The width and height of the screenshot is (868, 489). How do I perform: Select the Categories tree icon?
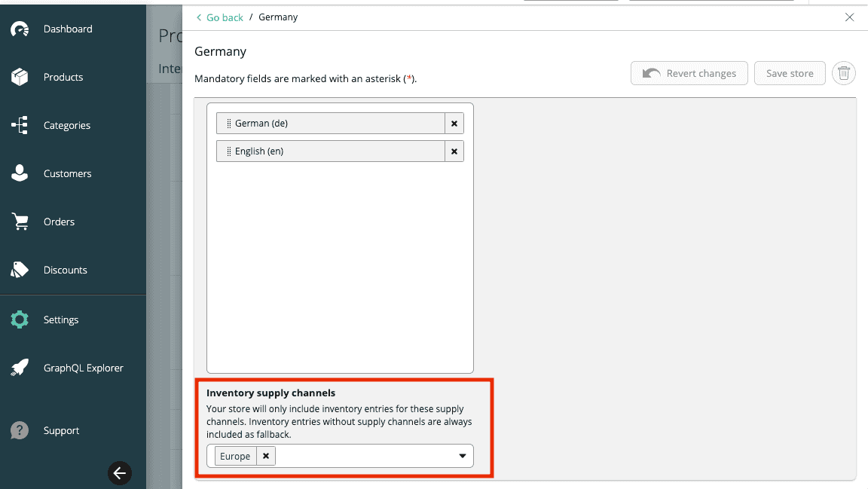(20, 125)
